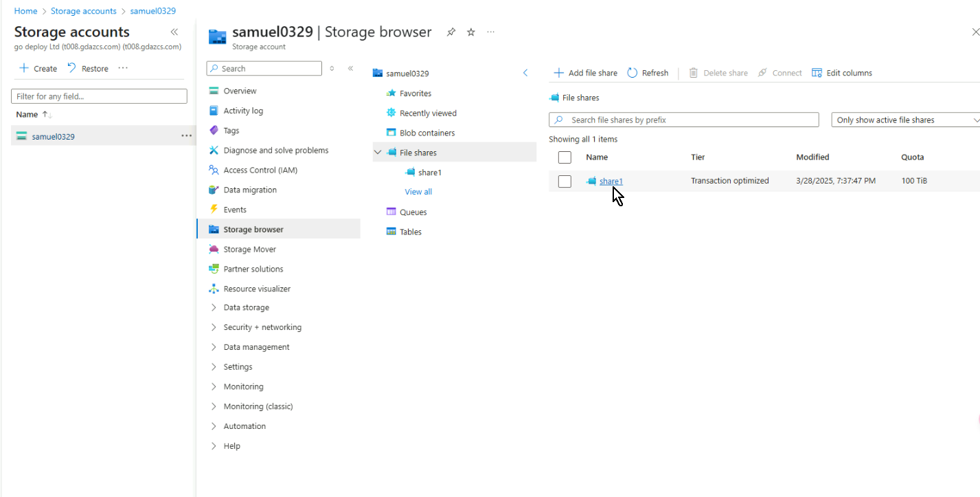Screen dimensions: 980x497
Task: Open Access Control (IAM) menu item
Action: tap(260, 170)
